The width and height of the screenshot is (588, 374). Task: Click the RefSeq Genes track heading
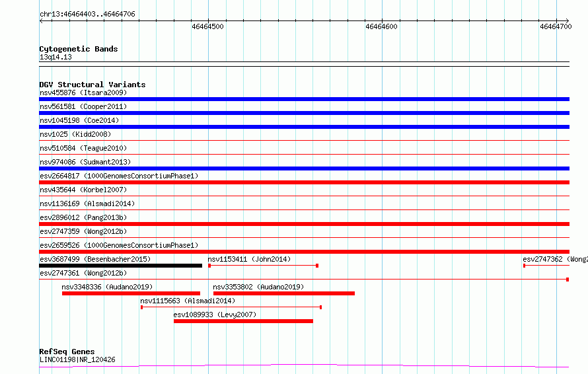67,352
